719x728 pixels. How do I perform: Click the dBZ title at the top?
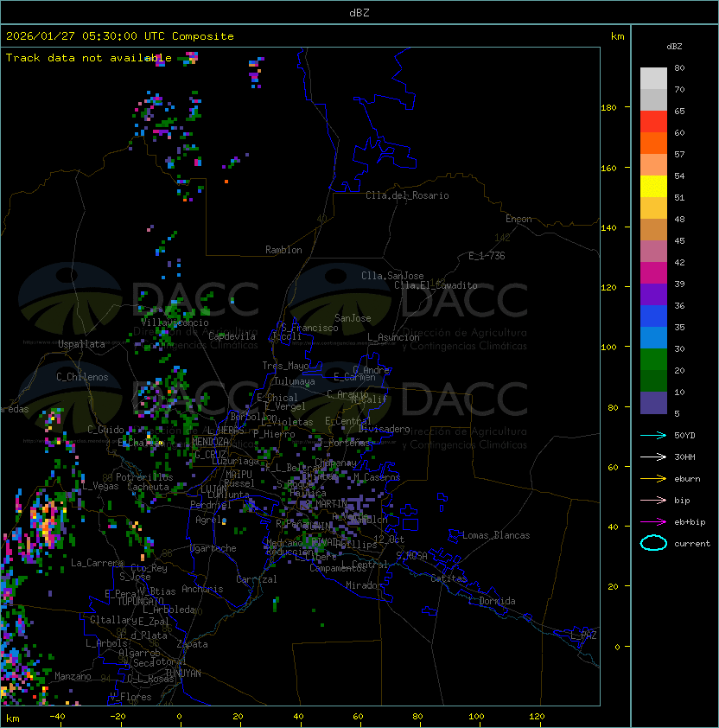pyautogui.click(x=359, y=13)
